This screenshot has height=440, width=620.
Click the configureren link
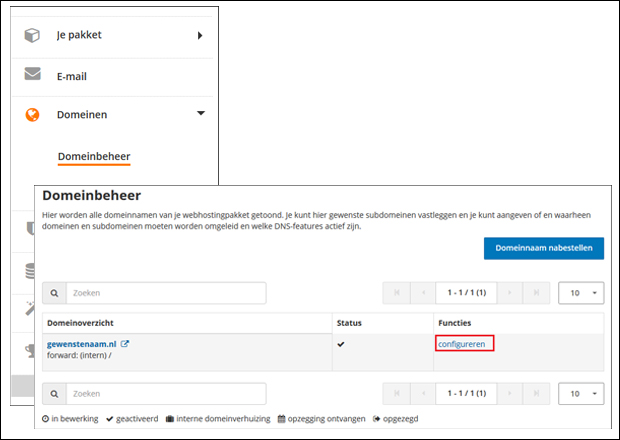[461, 344]
